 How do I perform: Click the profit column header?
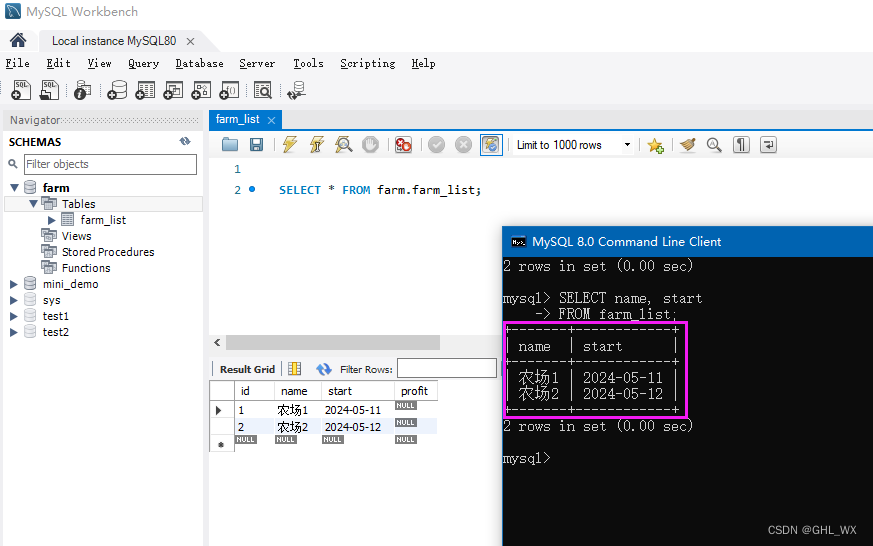pos(415,391)
